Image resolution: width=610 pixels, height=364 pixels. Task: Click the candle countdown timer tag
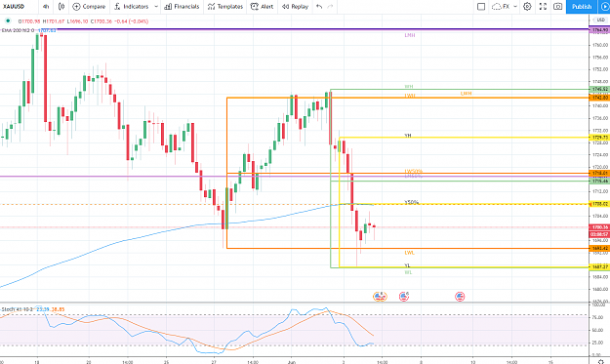(599, 234)
